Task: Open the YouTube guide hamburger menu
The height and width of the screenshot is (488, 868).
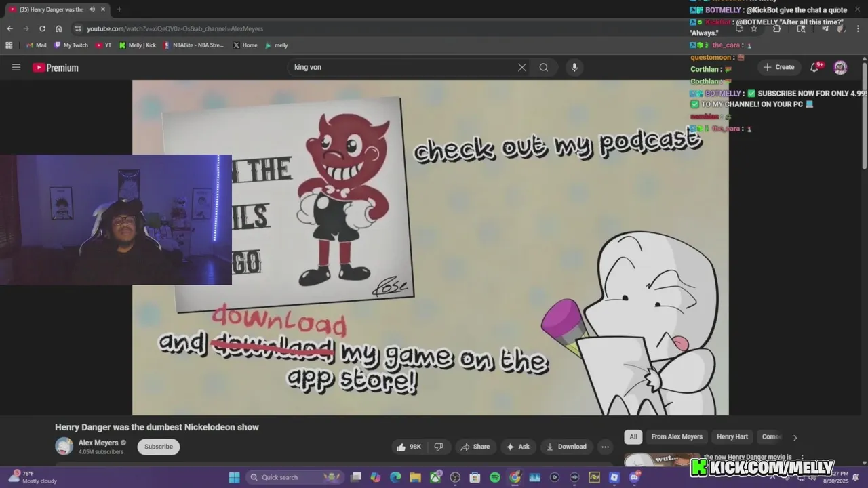Action: tap(16, 67)
